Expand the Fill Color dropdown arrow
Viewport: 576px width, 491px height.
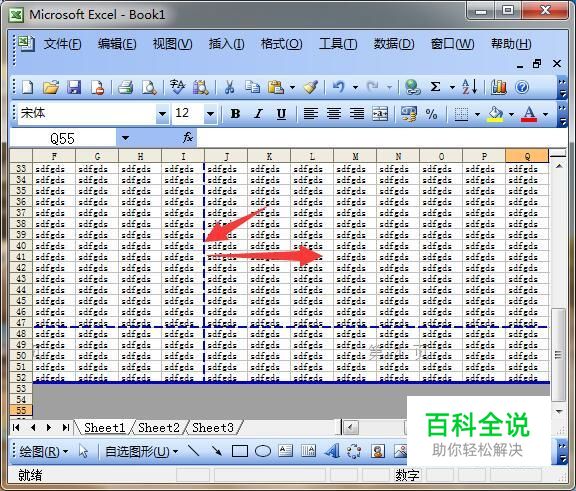(x=511, y=114)
